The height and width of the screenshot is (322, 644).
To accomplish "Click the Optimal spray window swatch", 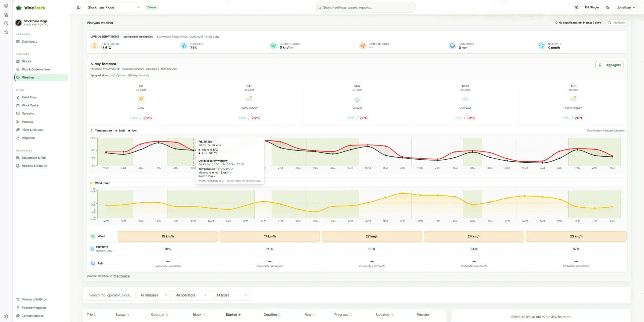I will (113, 75).
